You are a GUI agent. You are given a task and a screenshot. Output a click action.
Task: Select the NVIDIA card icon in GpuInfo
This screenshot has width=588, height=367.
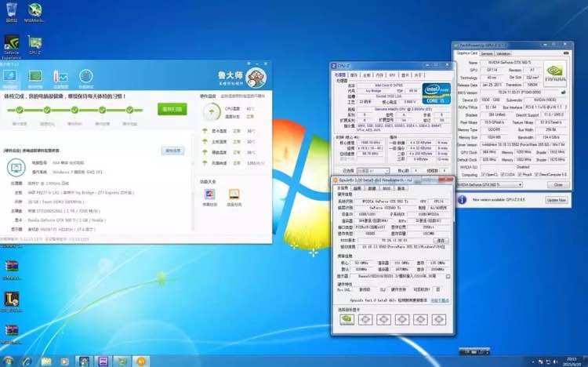tap(347, 319)
